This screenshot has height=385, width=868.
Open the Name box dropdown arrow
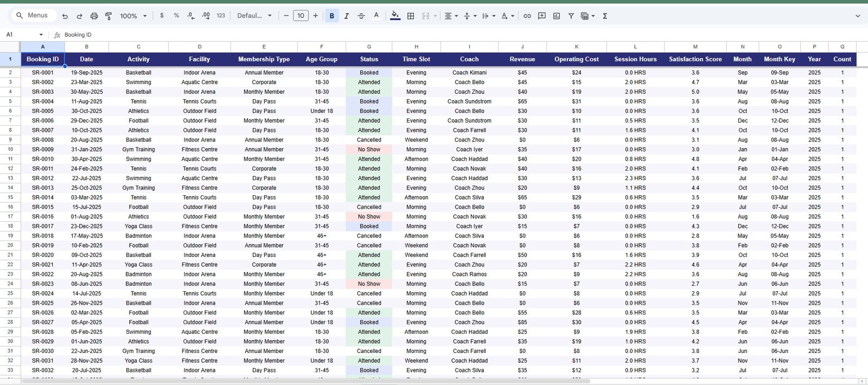[x=41, y=35]
